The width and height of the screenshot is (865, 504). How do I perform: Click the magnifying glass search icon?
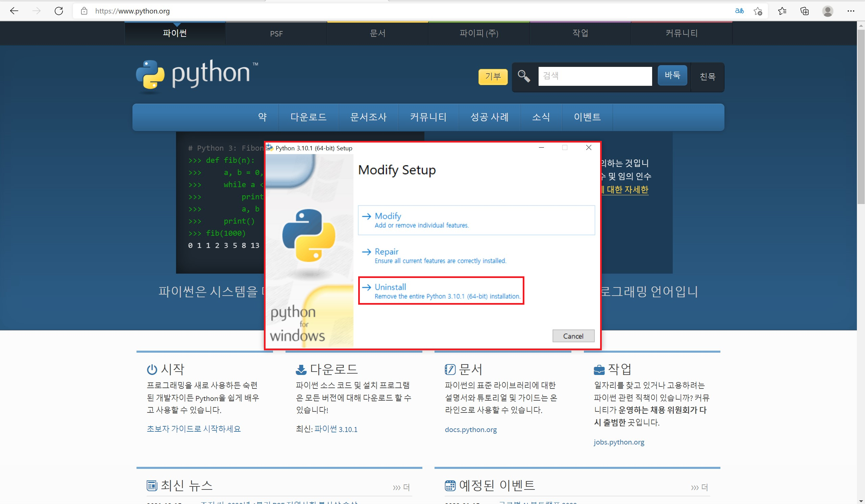click(x=523, y=76)
